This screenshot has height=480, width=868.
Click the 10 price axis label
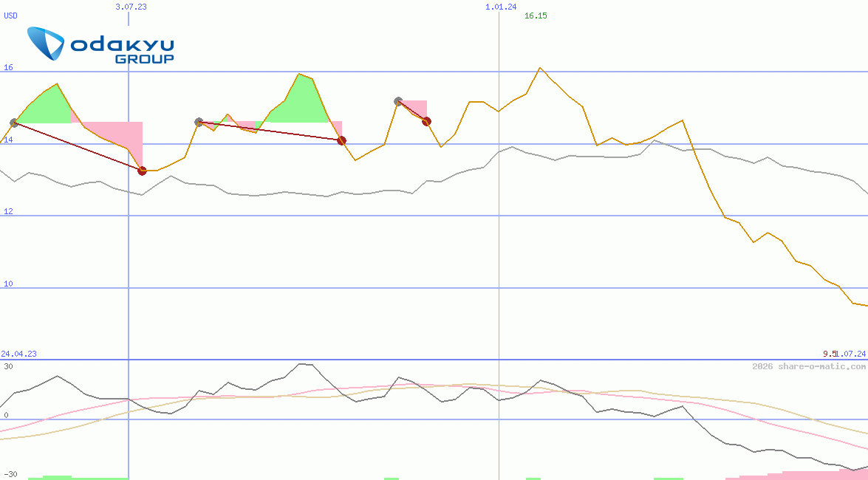9,284
